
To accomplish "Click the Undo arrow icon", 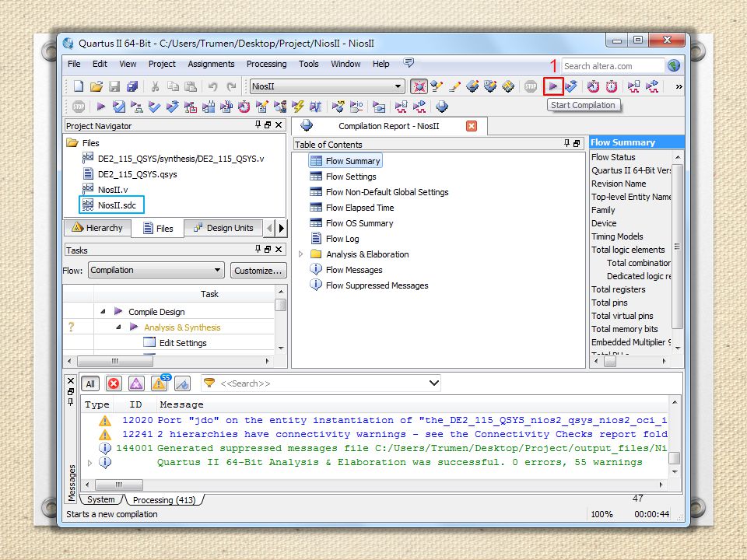I will (x=212, y=86).
